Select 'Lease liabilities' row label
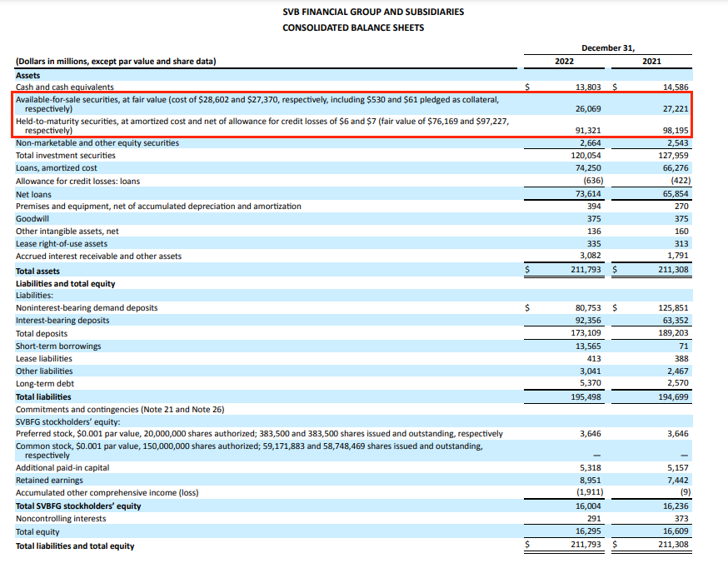Viewport: 728px width, 583px height. pos(43,359)
